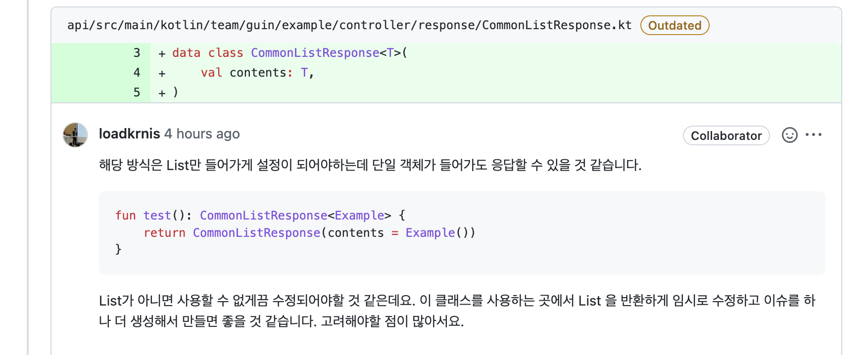
Task: Open more actions via the ellipsis icon
Action: (815, 134)
